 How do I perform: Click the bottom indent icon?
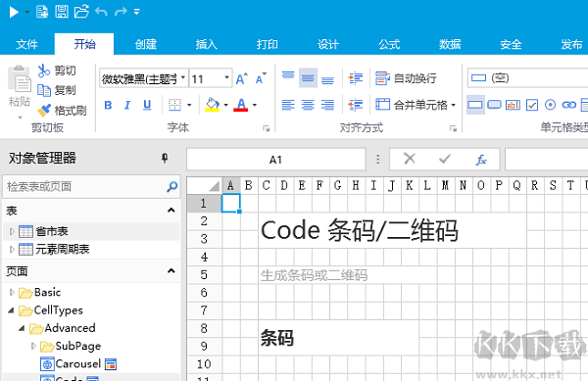pos(355,105)
